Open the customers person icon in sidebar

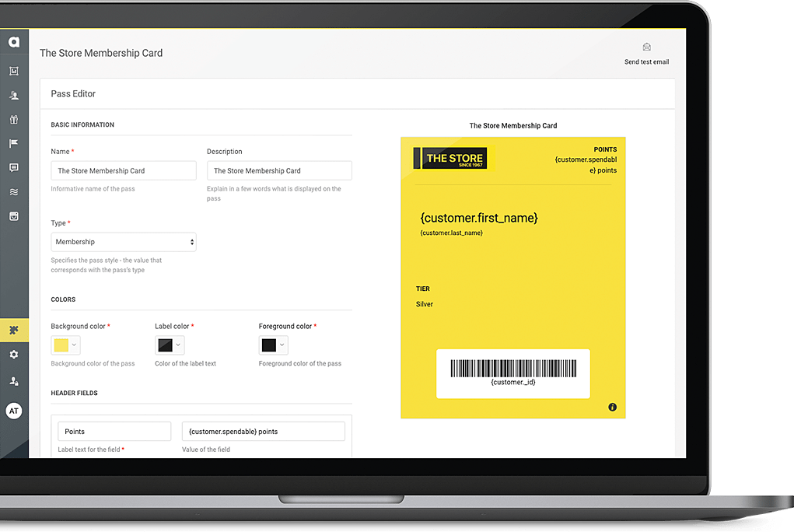pyautogui.click(x=14, y=95)
